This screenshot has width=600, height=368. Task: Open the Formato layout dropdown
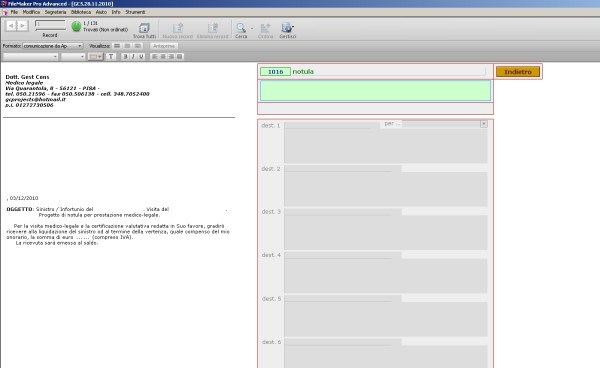pos(52,46)
